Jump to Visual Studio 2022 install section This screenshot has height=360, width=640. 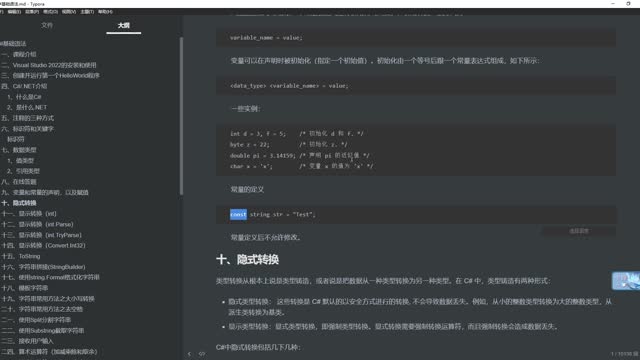click(49, 65)
